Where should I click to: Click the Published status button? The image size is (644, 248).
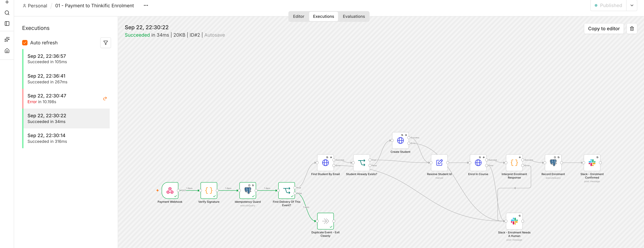pos(608,5)
